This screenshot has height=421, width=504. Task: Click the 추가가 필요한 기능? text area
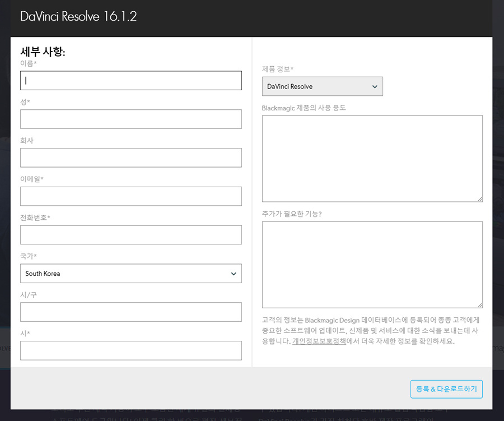tap(372, 265)
